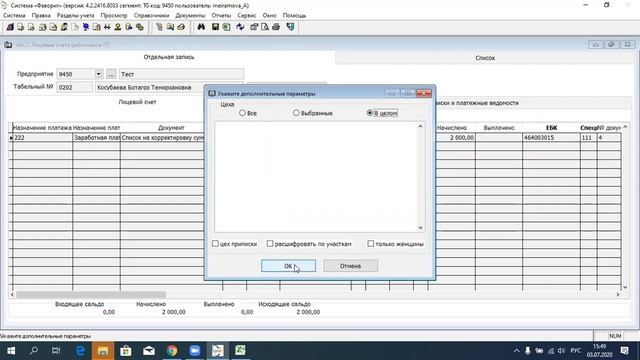
Task: Select the '2 000,00' cell under Начислено column
Action: [455, 138]
